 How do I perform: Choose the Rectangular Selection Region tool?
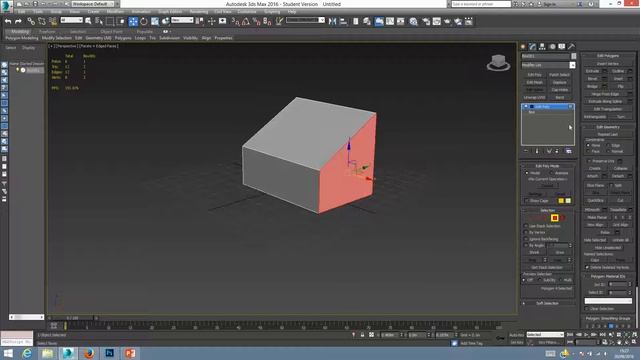(x=110, y=21)
